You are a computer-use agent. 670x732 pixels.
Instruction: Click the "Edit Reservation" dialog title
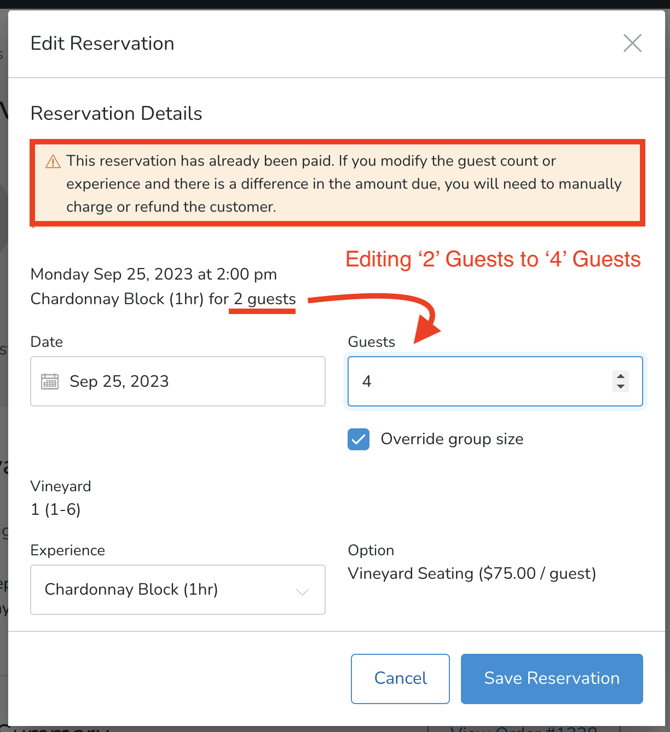102,43
